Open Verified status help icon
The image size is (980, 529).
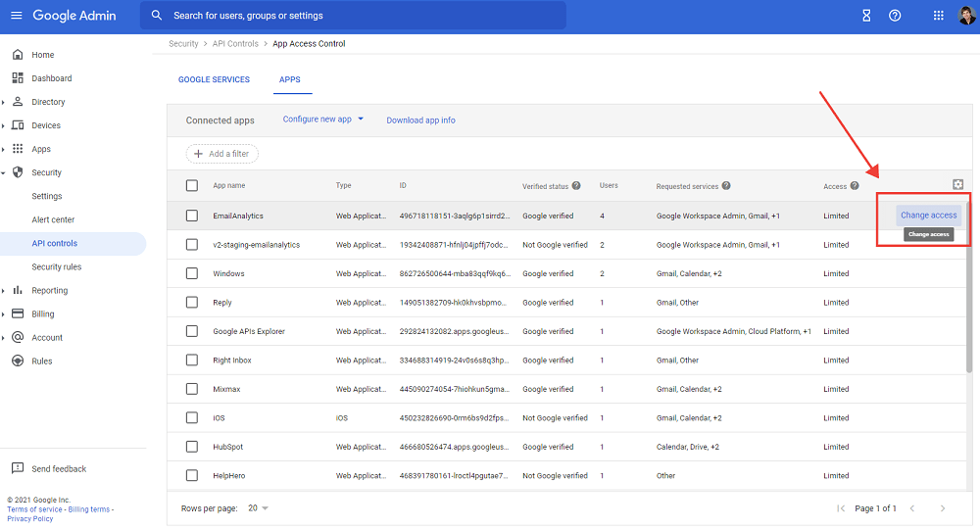click(x=576, y=185)
